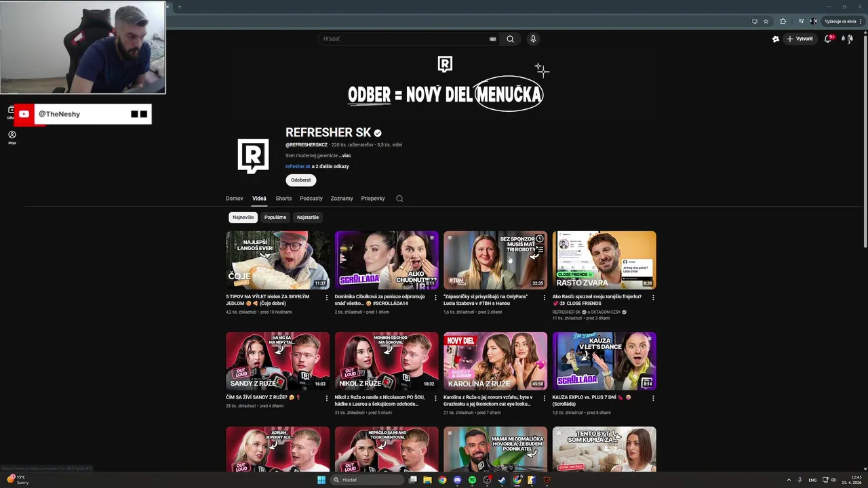The image size is (868, 488).
Task: Open options for the Sandy z Ruže video
Action: pos(326,399)
